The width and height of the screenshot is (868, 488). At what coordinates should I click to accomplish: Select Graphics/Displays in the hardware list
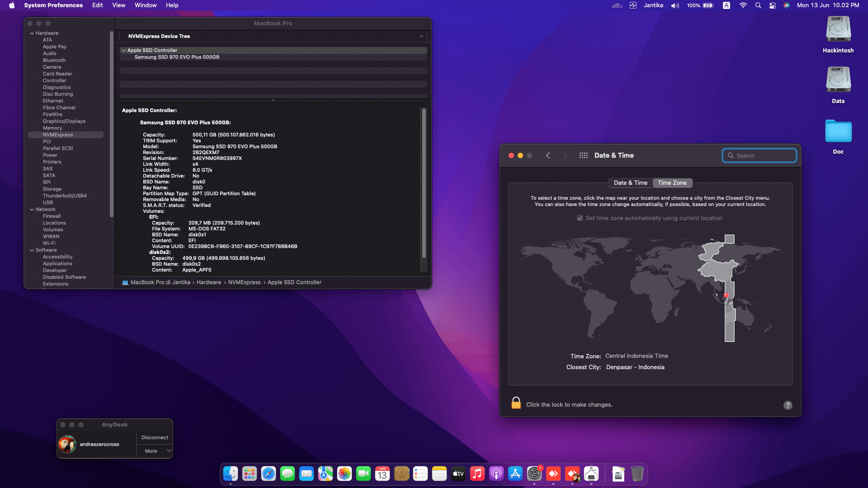pyautogui.click(x=64, y=122)
